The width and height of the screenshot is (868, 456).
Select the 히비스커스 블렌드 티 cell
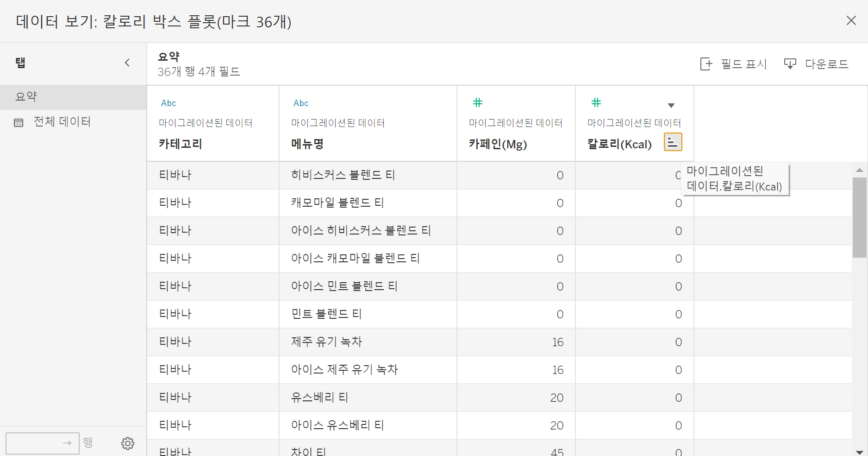coord(368,175)
